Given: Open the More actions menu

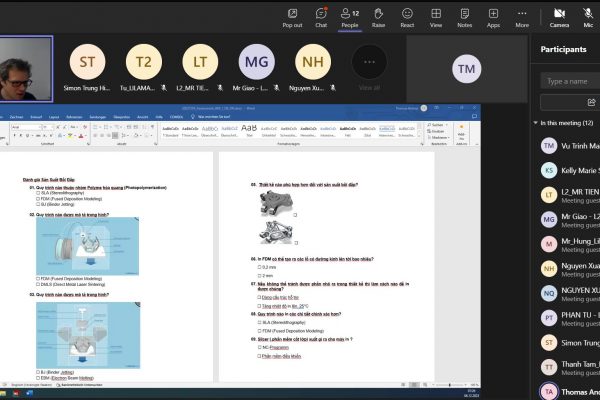Looking at the screenshot, I should 522,16.
